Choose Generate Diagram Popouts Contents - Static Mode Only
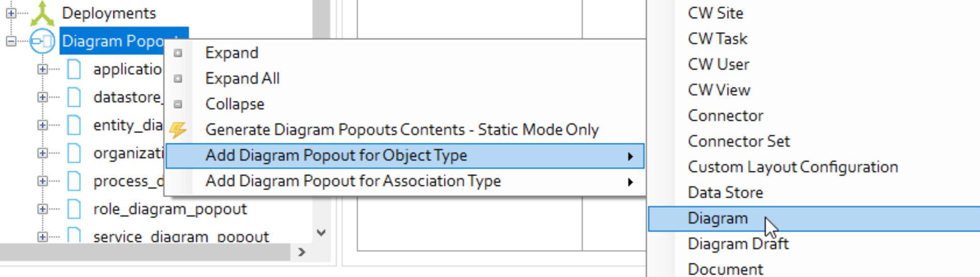The width and height of the screenshot is (980, 277). [x=402, y=130]
